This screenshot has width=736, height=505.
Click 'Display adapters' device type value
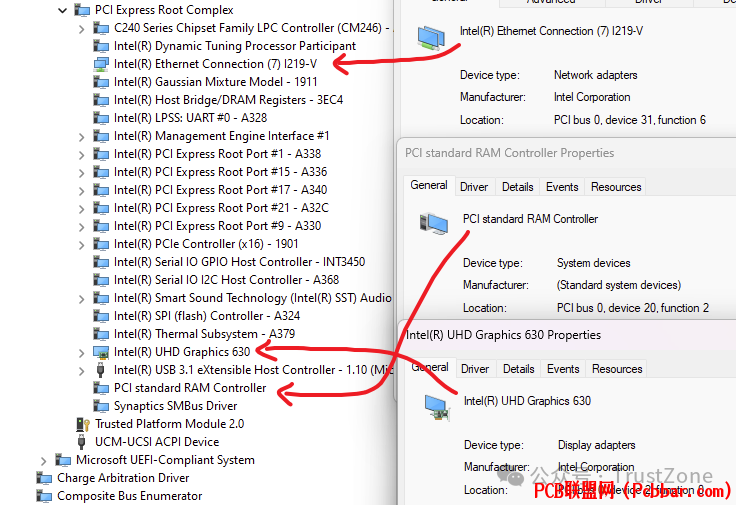pyautogui.click(x=596, y=445)
